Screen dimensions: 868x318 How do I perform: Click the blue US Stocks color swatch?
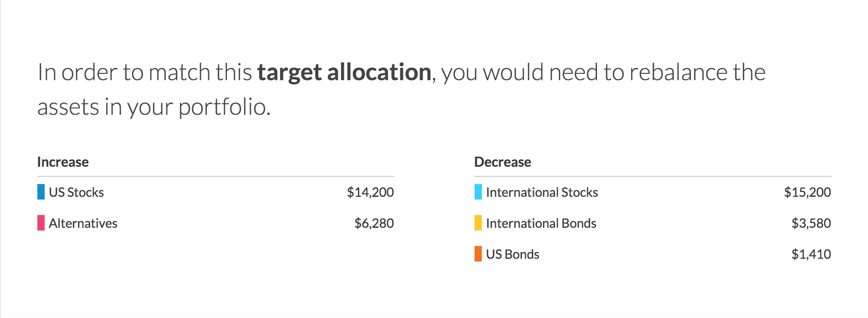41,192
